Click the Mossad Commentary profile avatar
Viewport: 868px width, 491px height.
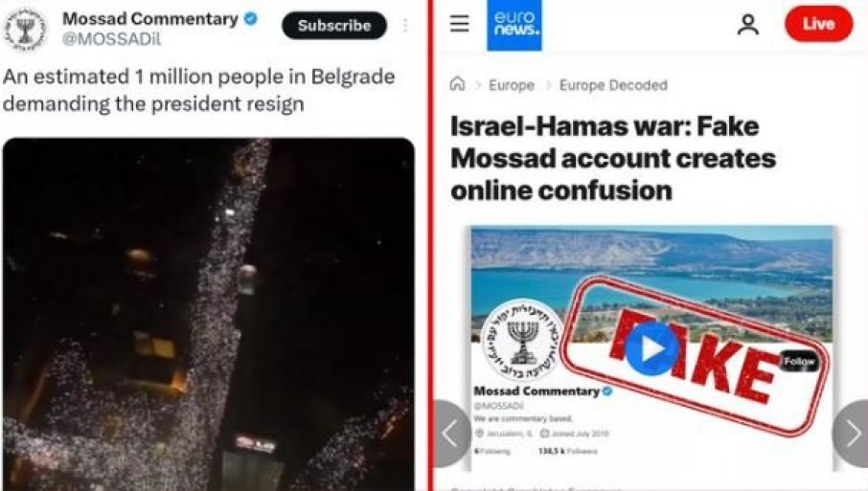[x=25, y=29]
